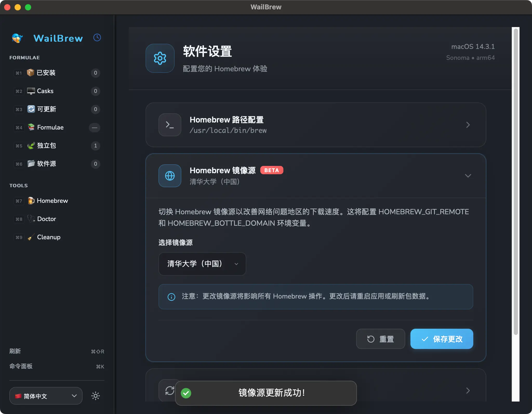Click the stethoscope Doctor icon
The height and width of the screenshot is (414, 532).
(x=31, y=219)
